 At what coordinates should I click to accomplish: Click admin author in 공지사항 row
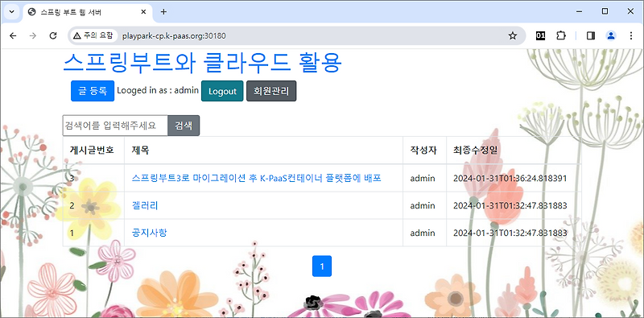pos(423,233)
